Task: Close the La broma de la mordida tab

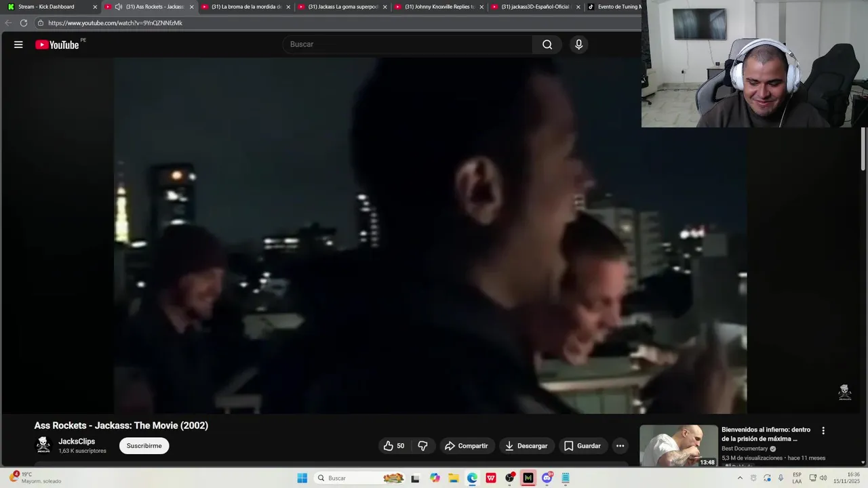Action: tap(288, 7)
